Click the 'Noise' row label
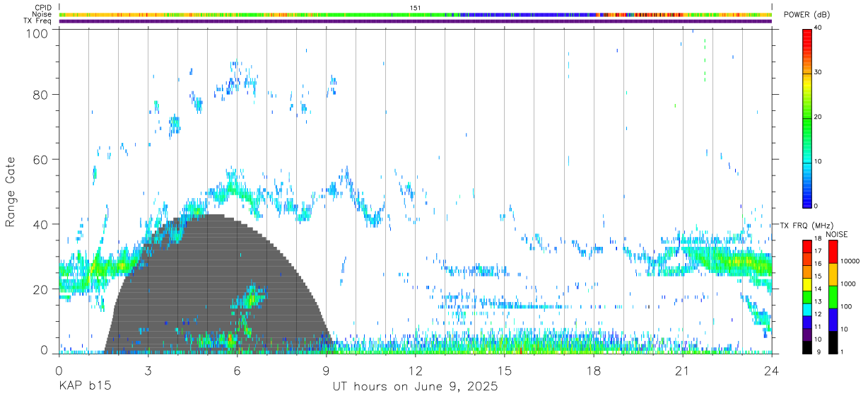The height and width of the screenshot is (401, 868). coord(42,14)
